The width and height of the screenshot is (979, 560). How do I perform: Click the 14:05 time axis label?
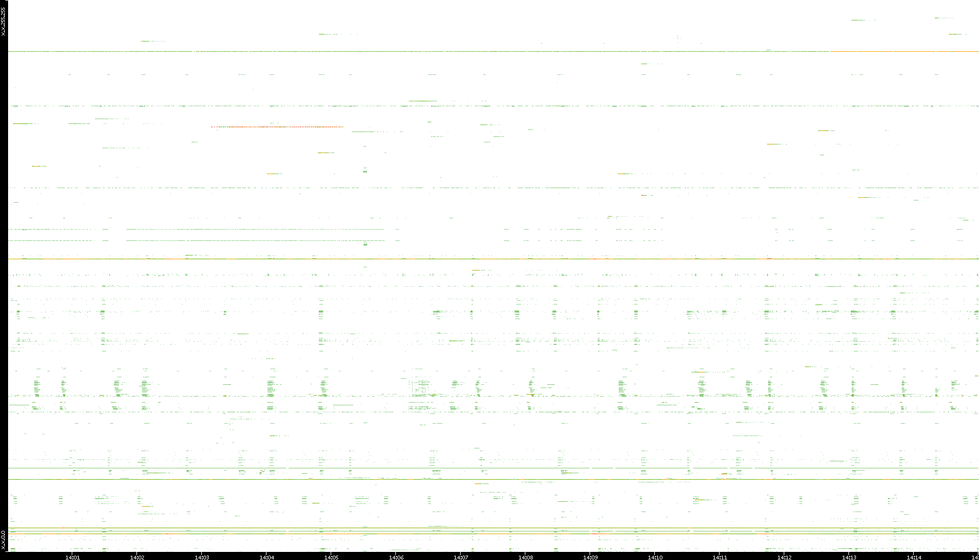[331, 557]
